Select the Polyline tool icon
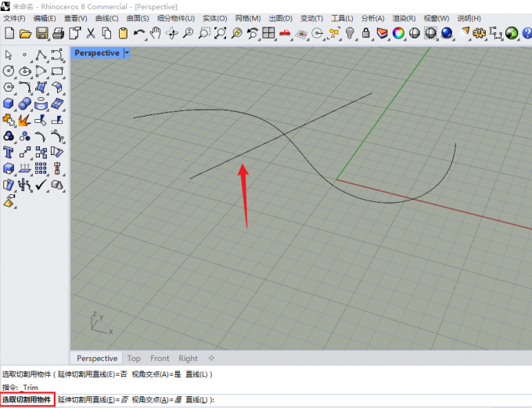The width and height of the screenshot is (532, 408). point(41,55)
